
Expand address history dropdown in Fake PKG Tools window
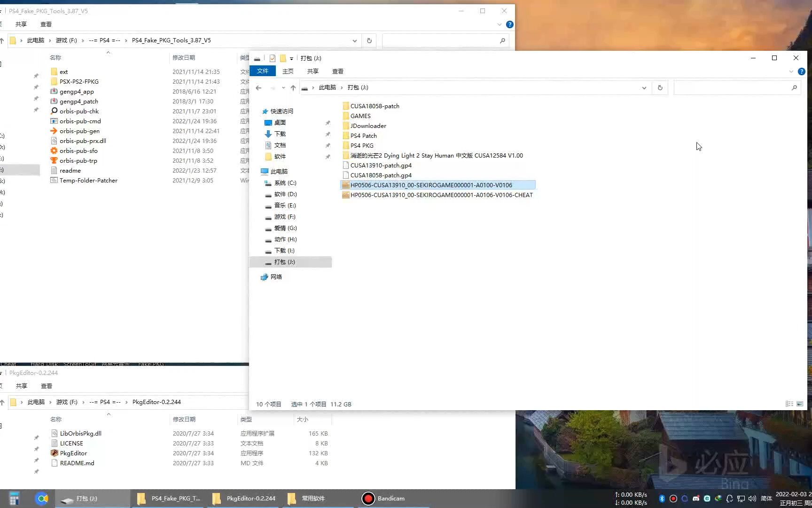click(x=355, y=41)
